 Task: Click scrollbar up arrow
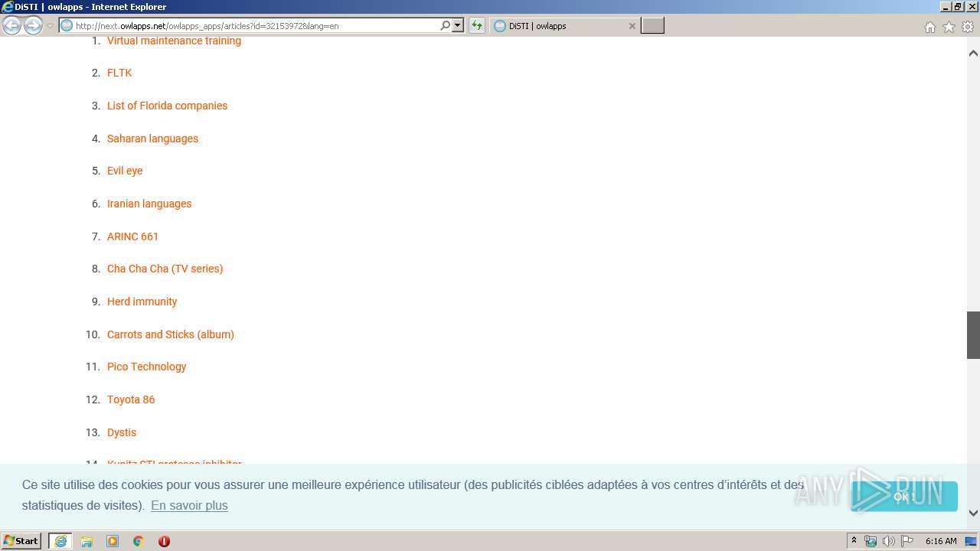973,54
